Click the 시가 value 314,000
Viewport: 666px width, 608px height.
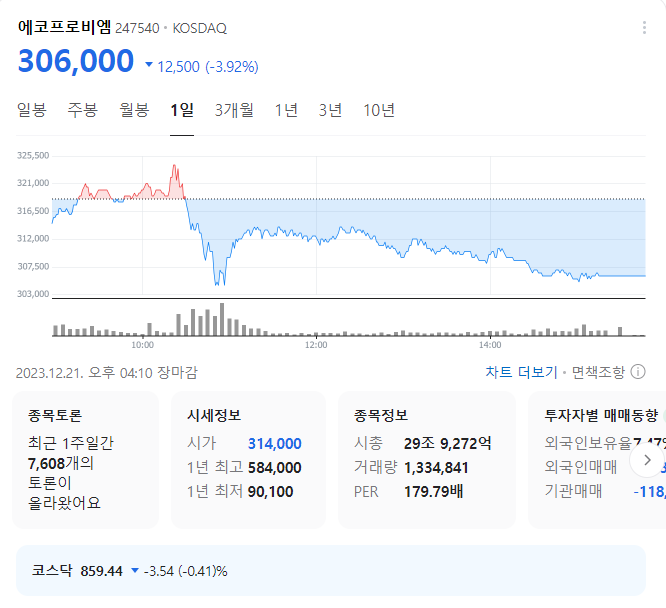(x=275, y=444)
